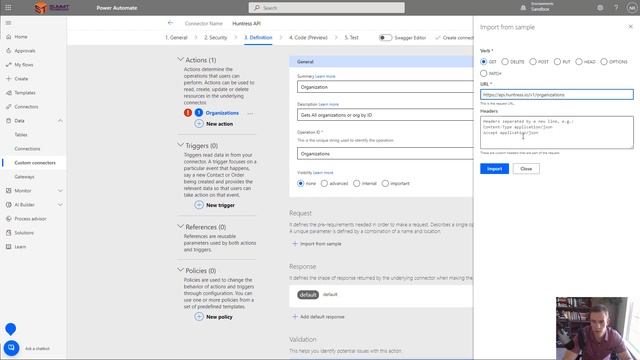640x360 pixels.
Task: Click the Operation ID field
Action: click(385, 153)
